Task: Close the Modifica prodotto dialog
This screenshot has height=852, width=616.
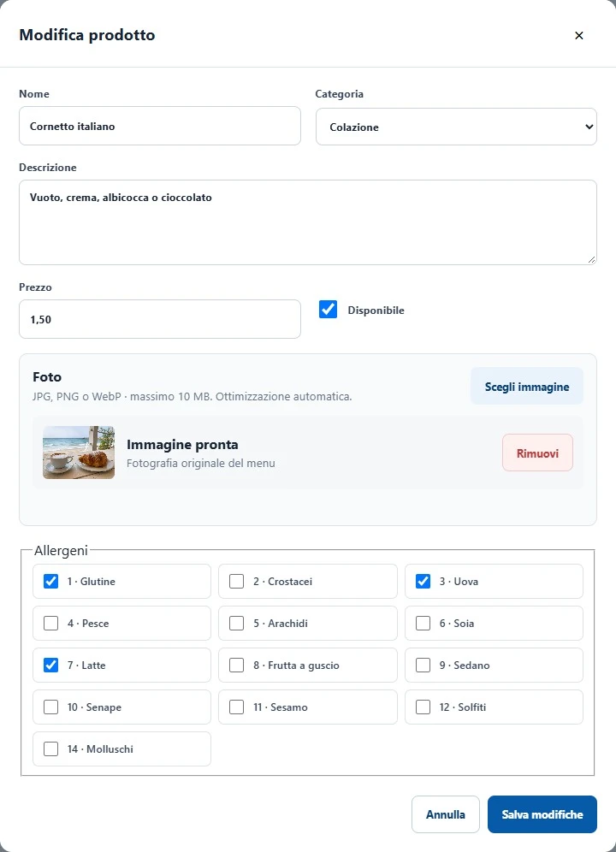Action: [578, 35]
